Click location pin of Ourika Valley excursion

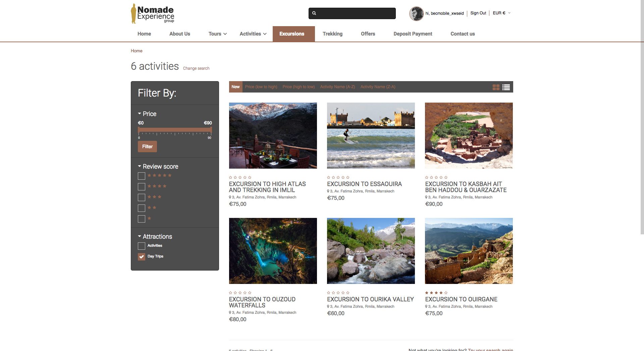pos(328,306)
